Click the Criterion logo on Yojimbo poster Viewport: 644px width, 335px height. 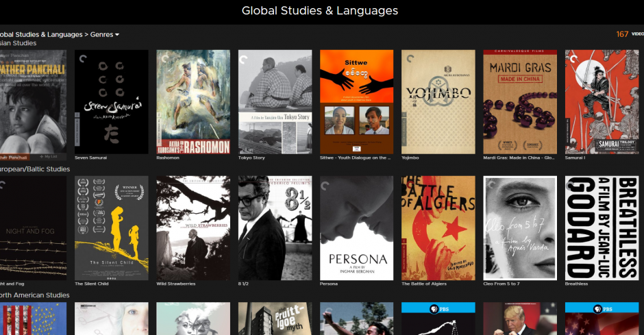pos(410,59)
